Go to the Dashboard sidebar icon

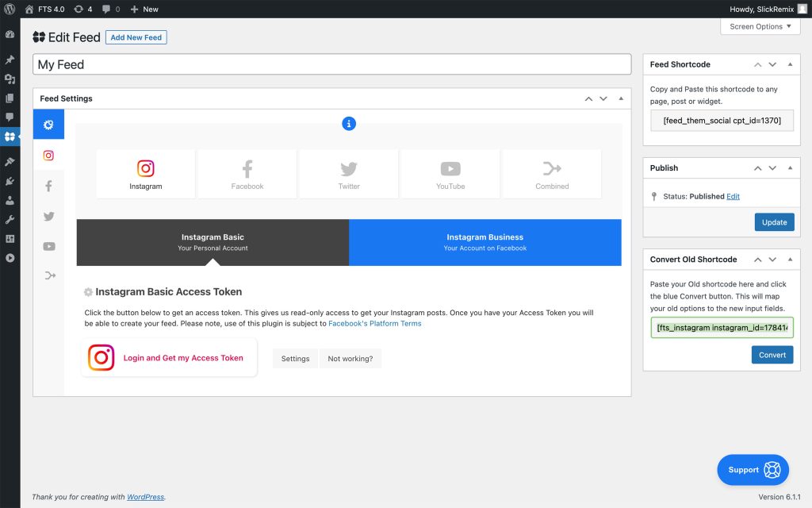[x=10, y=34]
